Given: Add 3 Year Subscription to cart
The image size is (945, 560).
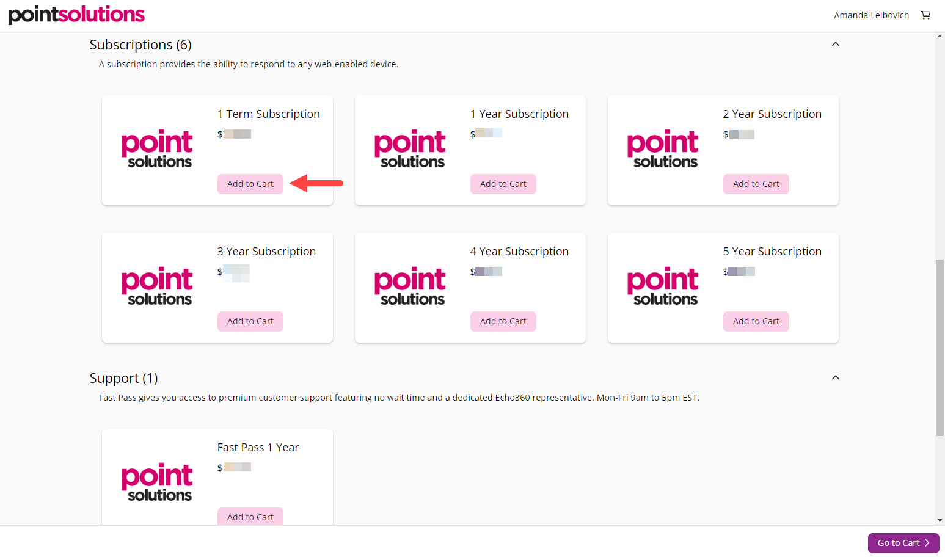Looking at the screenshot, I should 250,321.
